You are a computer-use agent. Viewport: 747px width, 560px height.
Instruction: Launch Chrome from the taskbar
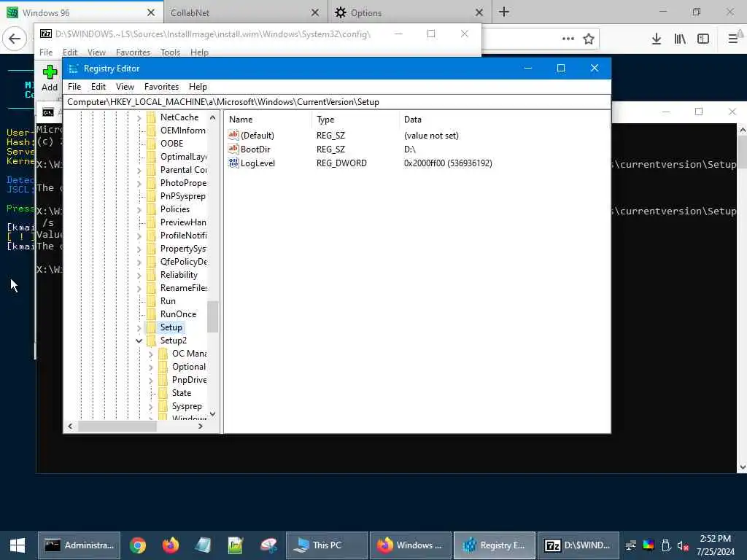pos(138,545)
